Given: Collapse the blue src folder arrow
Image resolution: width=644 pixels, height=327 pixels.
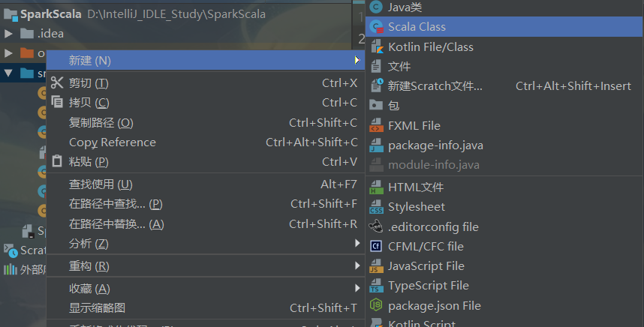Looking at the screenshot, I should 8,73.
